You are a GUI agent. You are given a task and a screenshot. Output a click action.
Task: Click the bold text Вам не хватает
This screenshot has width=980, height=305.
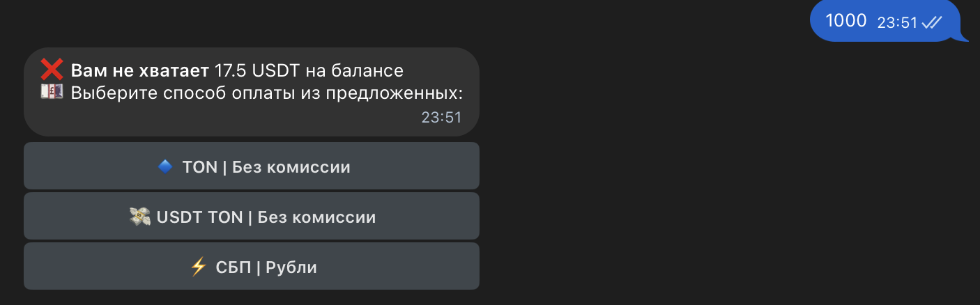pyautogui.click(x=139, y=70)
